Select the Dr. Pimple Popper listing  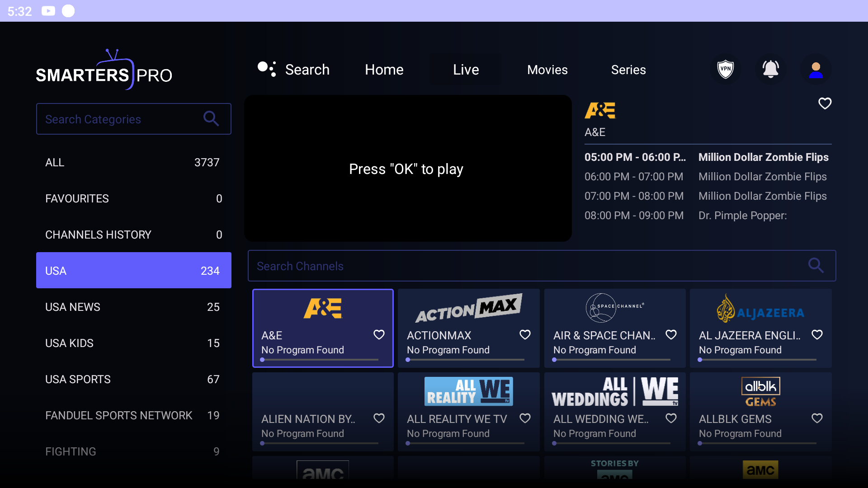(708, 216)
